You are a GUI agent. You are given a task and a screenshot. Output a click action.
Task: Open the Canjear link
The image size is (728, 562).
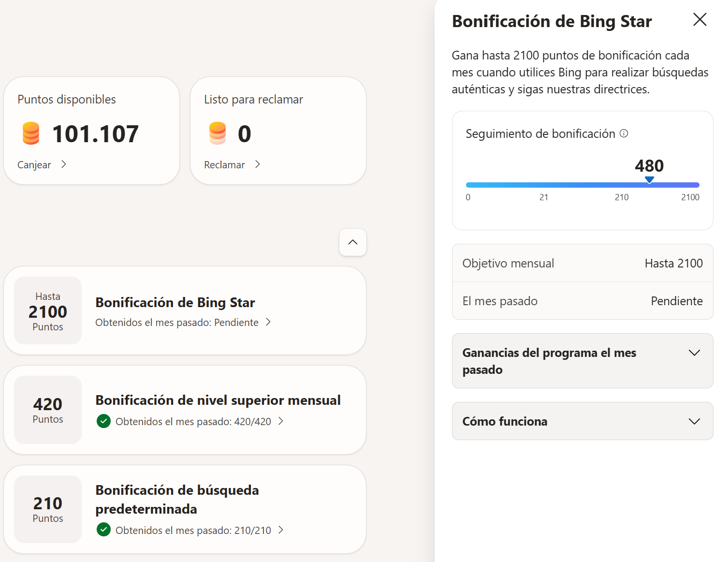tap(42, 165)
